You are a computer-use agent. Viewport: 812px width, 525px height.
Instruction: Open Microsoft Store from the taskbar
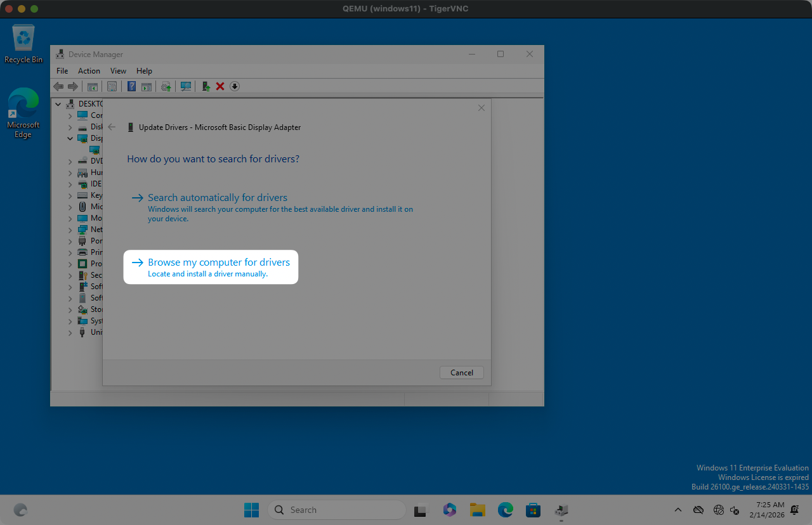tap(533, 510)
